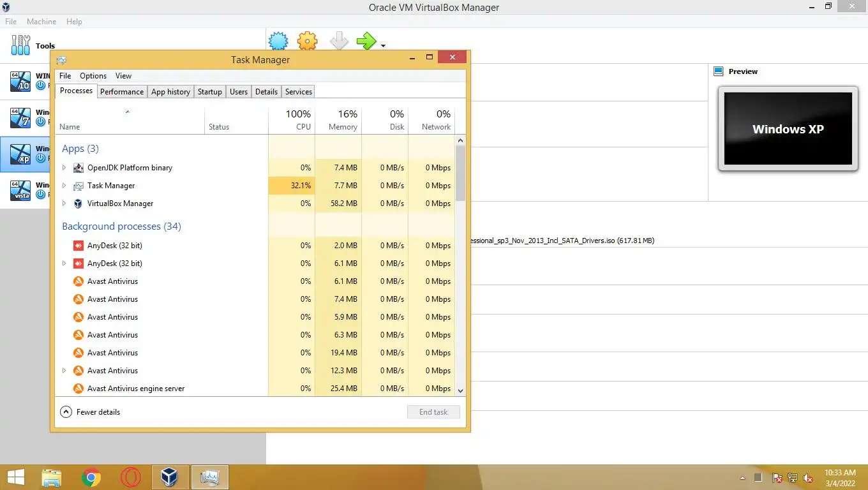Viewport: 868px width, 490px height.
Task: Click AnyDesk icon in the 2.0 MB row
Action: click(x=78, y=246)
